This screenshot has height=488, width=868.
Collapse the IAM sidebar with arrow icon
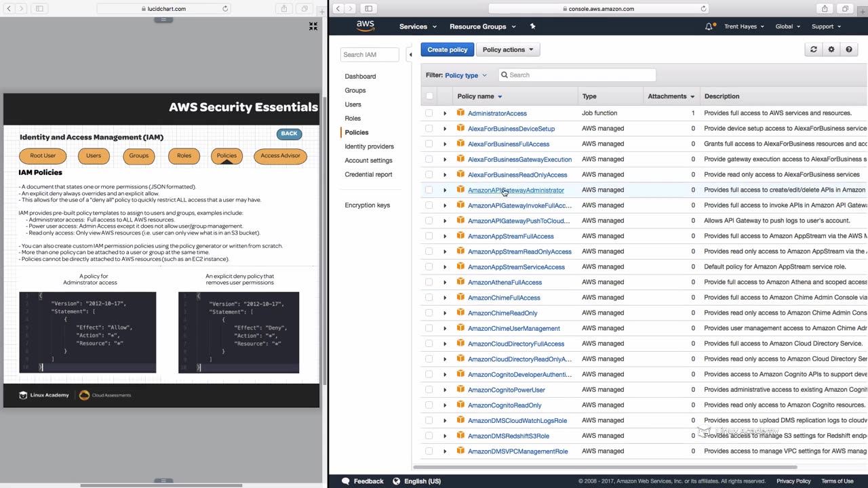(x=410, y=54)
